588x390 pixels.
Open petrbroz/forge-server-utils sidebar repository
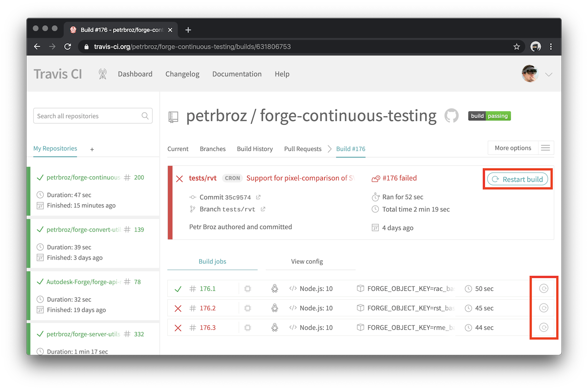pos(83,334)
